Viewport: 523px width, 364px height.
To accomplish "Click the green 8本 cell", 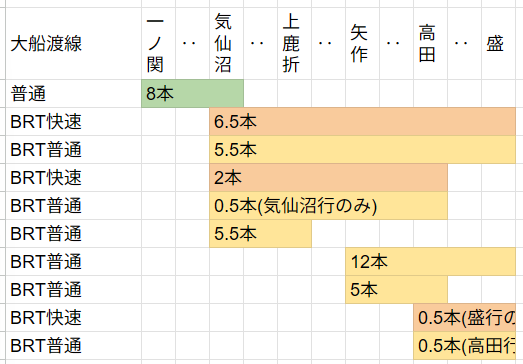I will click(192, 93).
